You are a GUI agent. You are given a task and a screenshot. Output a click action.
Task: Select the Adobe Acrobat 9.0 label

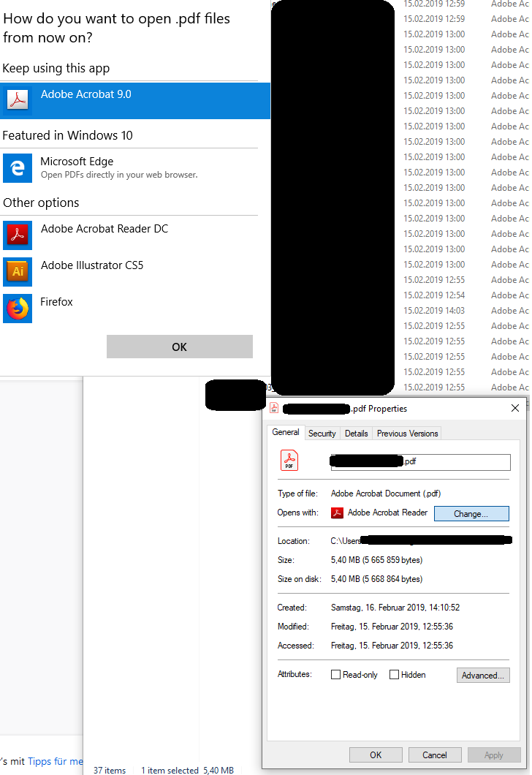pos(86,94)
